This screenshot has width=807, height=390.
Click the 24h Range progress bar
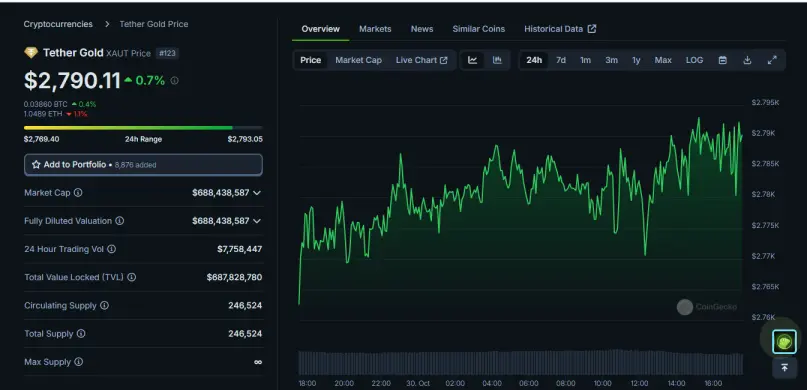(x=144, y=128)
